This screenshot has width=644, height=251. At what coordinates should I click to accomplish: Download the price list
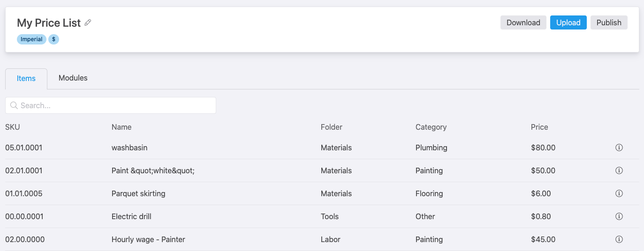523,22
